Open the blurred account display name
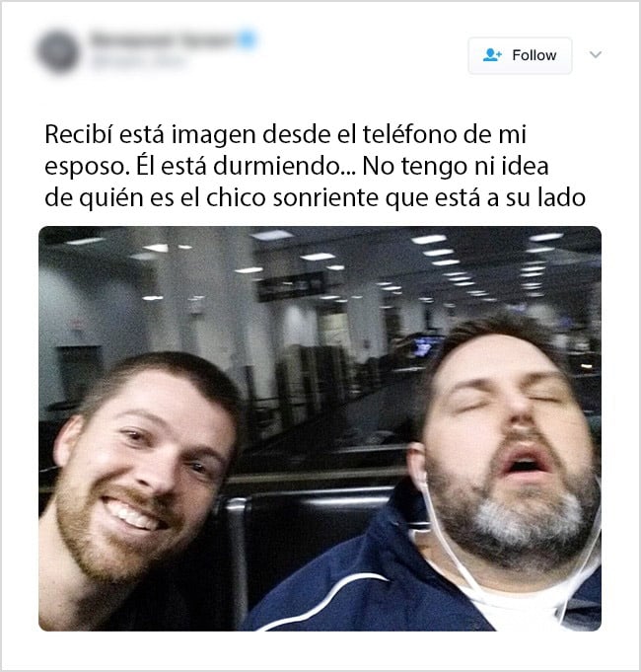The height and width of the screenshot is (672, 641). (x=163, y=39)
